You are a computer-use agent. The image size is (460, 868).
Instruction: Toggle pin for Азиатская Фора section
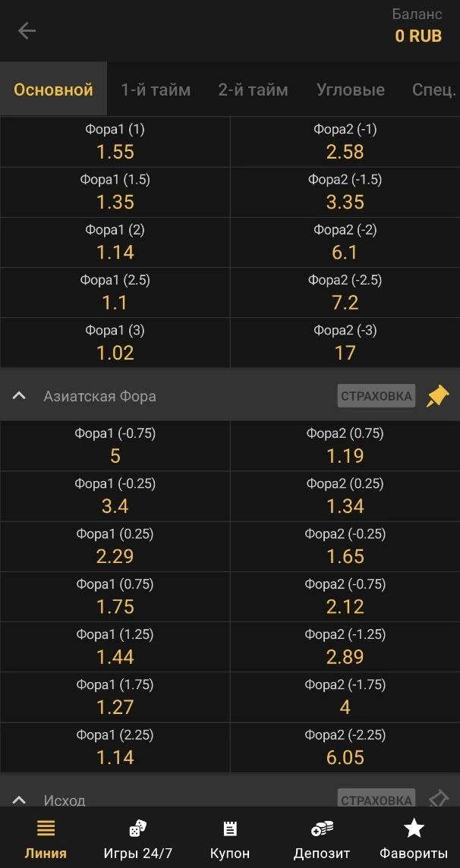438,396
